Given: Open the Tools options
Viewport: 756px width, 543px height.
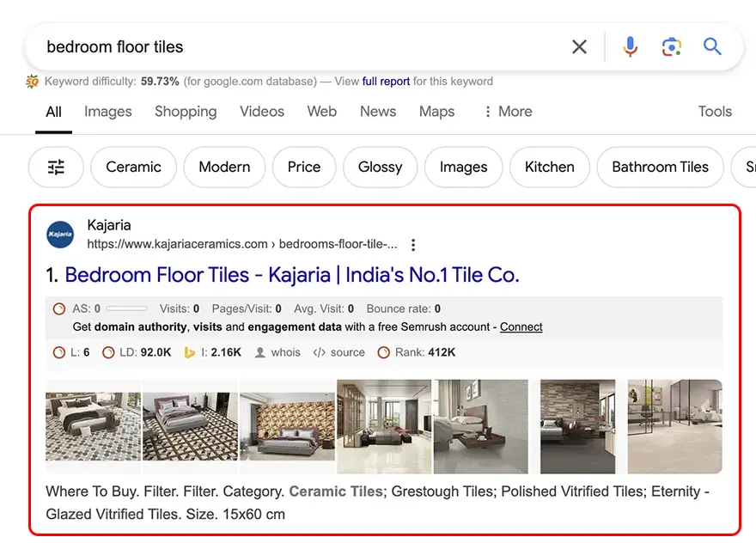Looking at the screenshot, I should coord(715,112).
